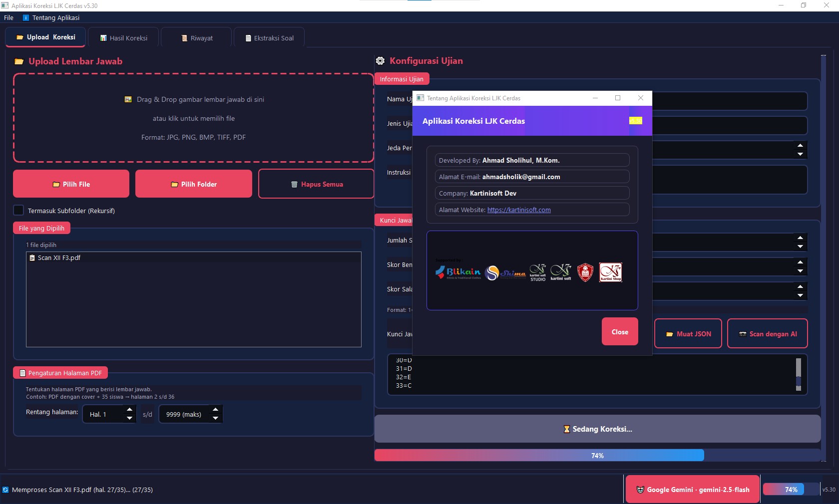Enable Termasuk Subfolder (Rekursif) checkbox
This screenshot has width=839, height=504.
(x=18, y=211)
